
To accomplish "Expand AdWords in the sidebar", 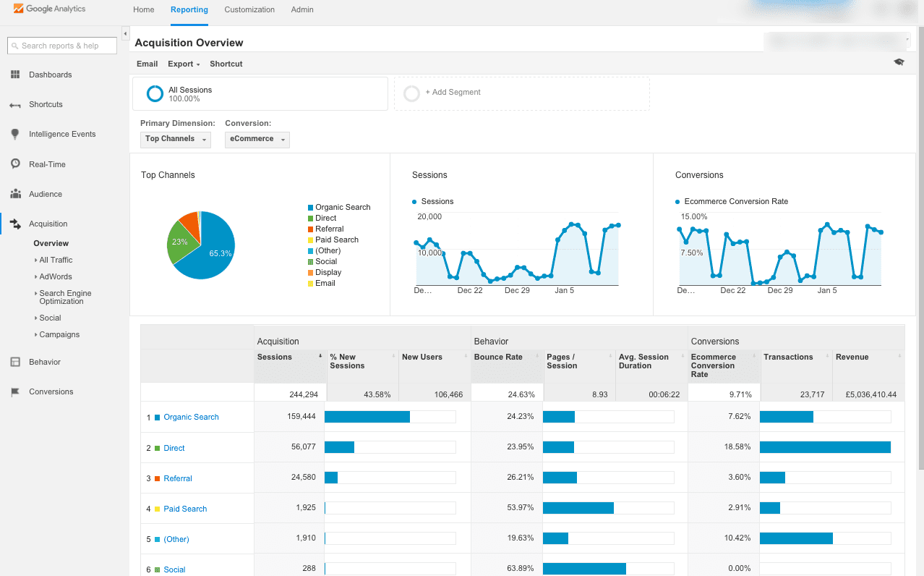I will (56, 276).
